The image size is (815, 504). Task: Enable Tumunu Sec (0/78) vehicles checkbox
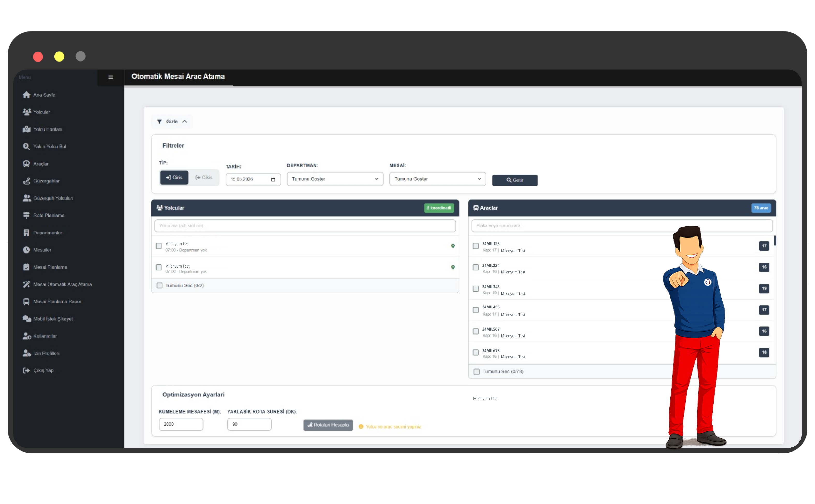(x=476, y=372)
